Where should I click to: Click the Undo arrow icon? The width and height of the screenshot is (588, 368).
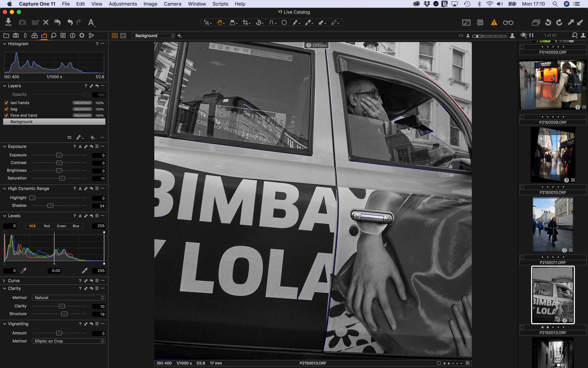coord(70,22)
